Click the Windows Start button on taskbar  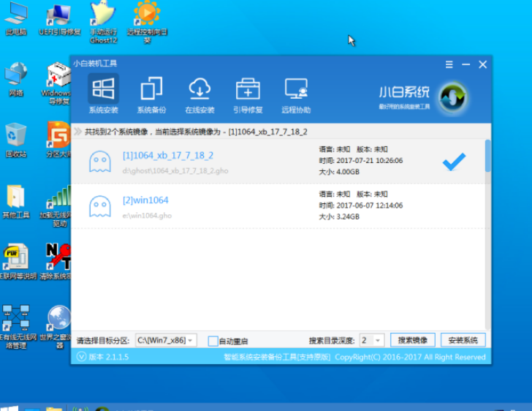[9, 406]
